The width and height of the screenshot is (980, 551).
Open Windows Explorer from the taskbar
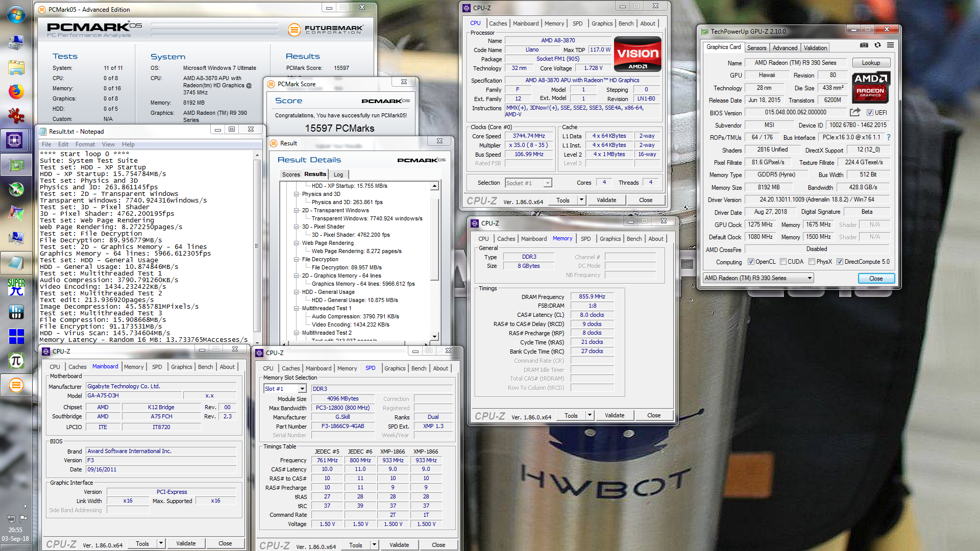(16, 67)
